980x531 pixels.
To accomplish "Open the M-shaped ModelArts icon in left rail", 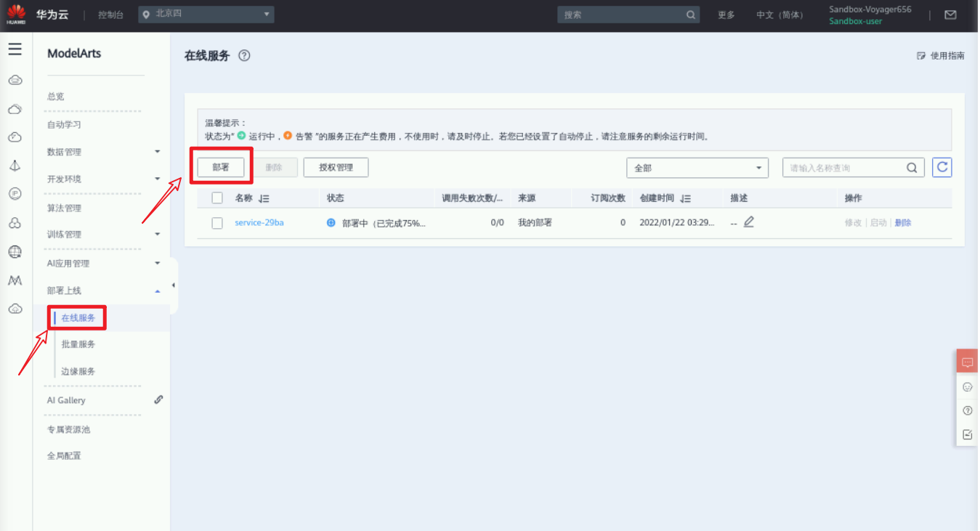I will tap(15, 280).
